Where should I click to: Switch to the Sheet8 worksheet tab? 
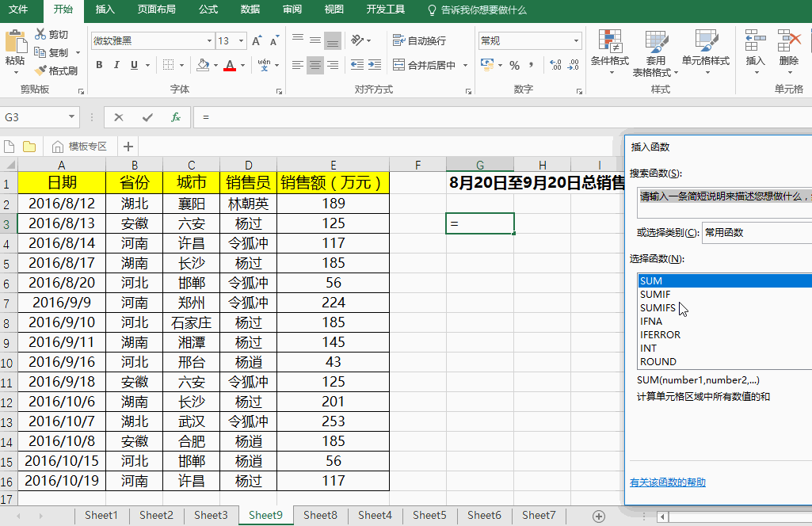click(x=320, y=515)
